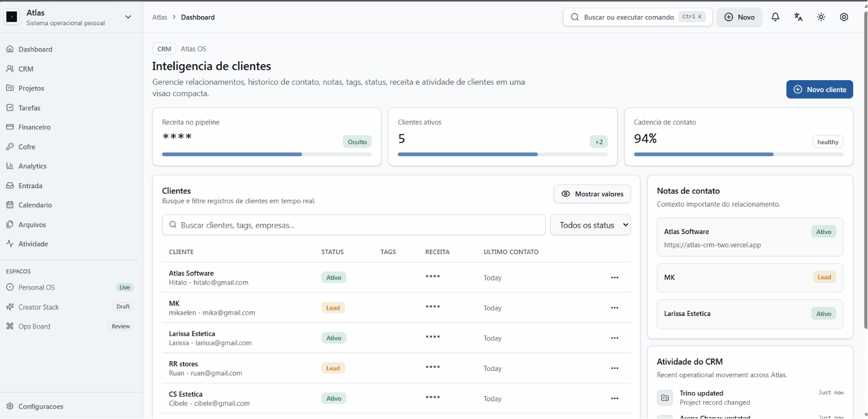Click the search magnifier in command bar
This screenshot has height=419, width=868.
tap(575, 17)
